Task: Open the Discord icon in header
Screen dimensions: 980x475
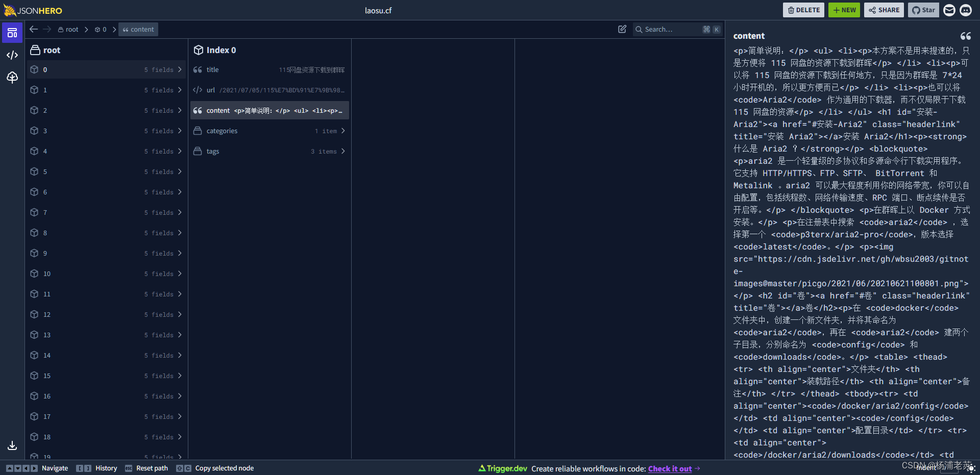Action: click(966, 10)
